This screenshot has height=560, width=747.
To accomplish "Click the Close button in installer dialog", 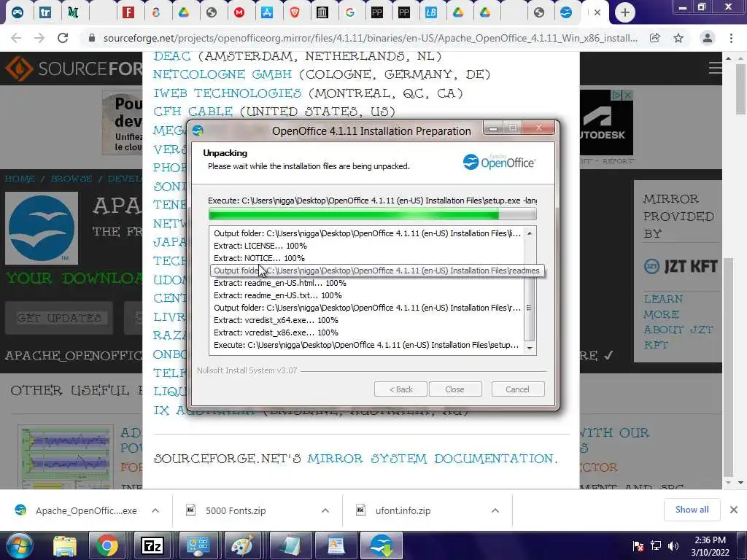I will tap(455, 389).
